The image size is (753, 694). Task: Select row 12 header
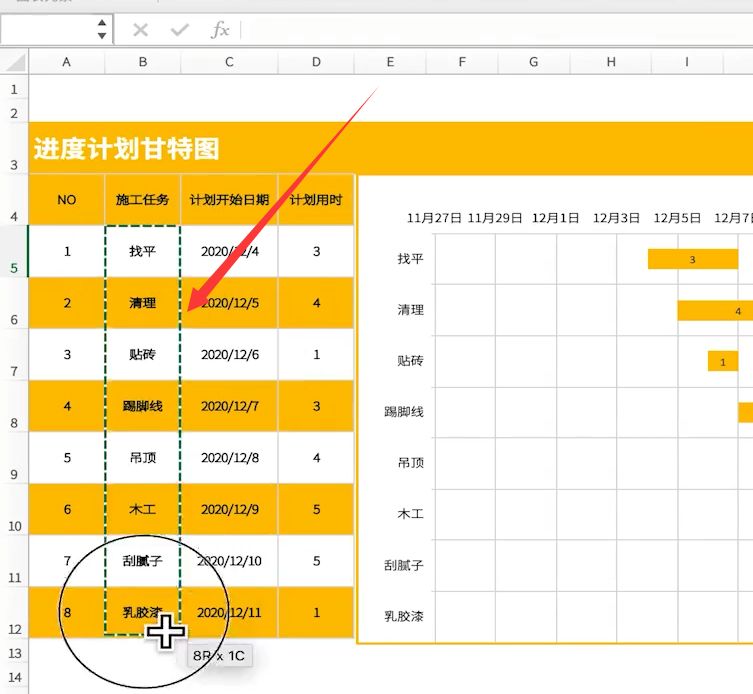click(14, 613)
